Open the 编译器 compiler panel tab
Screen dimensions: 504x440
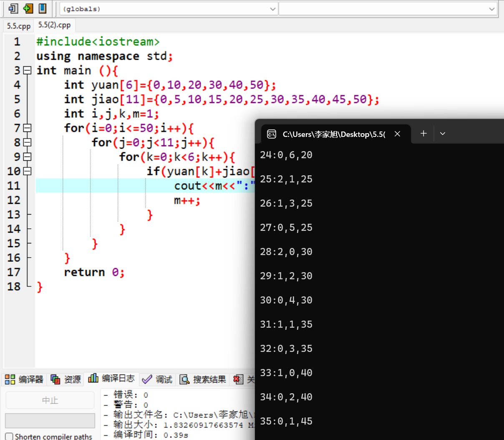(24, 379)
